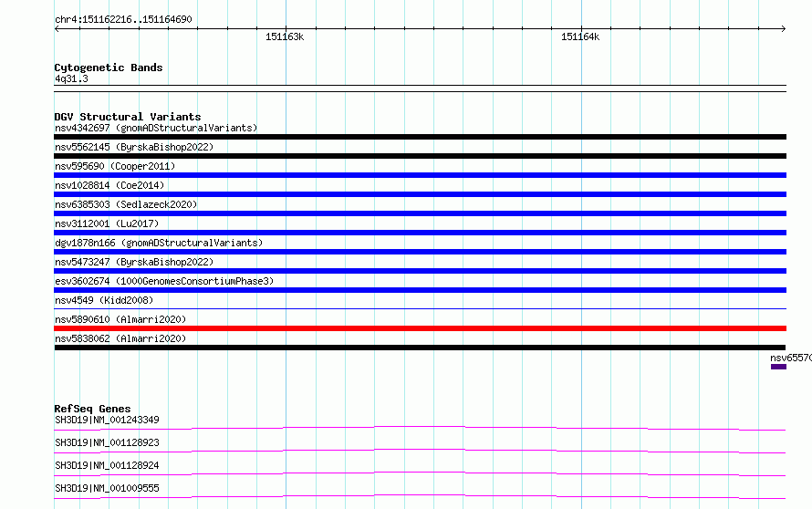Open the cut-off nsv6557 label

point(791,358)
